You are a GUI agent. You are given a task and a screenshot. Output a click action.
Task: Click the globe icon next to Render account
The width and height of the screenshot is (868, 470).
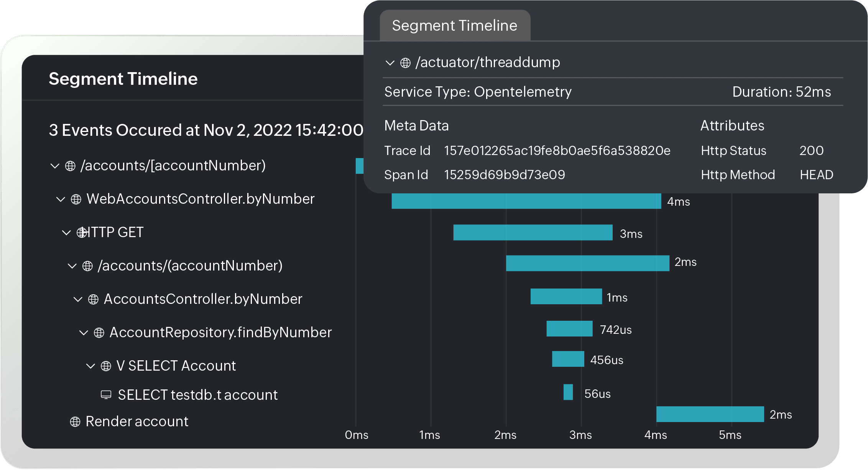pyautogui.click(x=74, y=421)
